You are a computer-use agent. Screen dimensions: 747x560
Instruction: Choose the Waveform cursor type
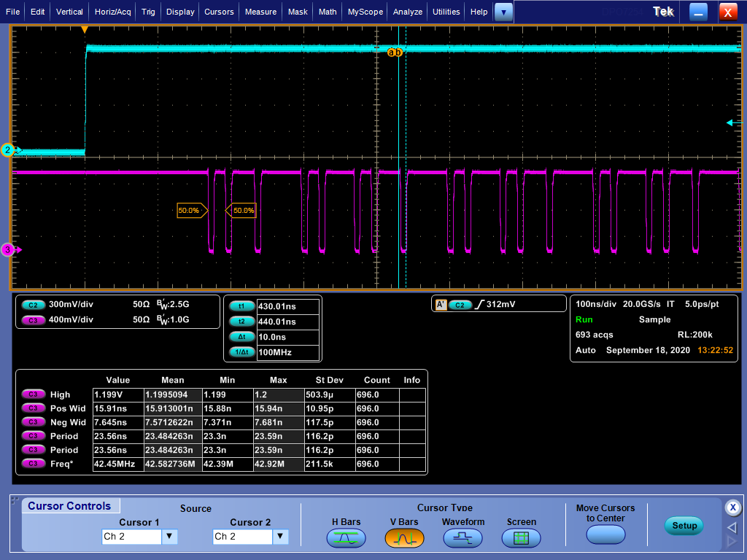462,538
